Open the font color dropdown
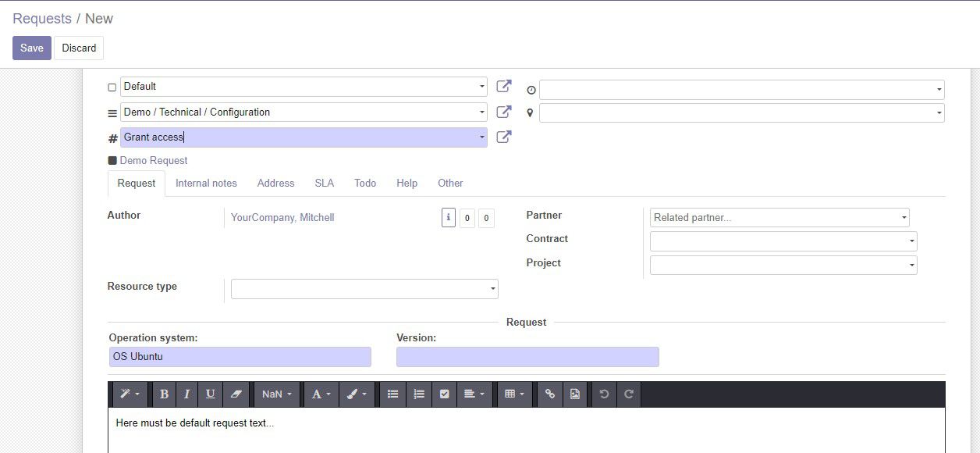This screenshot has width=980, height=453. pyautogui.click(x=321, y=394)
